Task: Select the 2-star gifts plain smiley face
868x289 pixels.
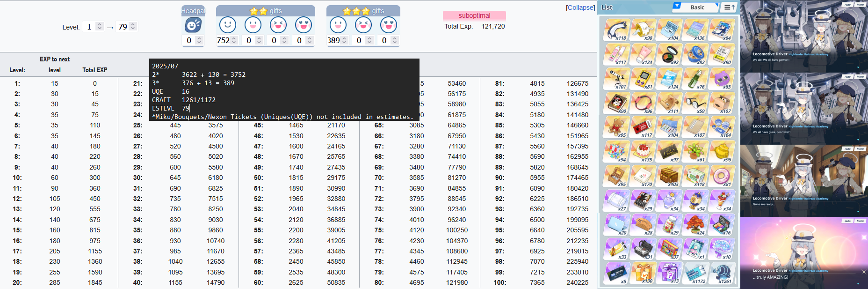Action: [228, 25]
